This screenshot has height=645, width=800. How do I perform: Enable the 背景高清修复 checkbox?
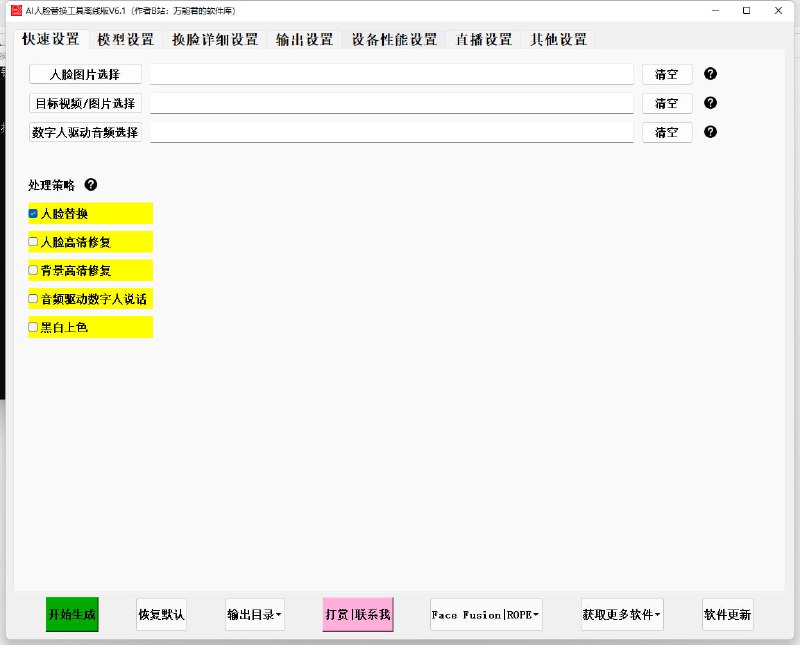point(34,270)
